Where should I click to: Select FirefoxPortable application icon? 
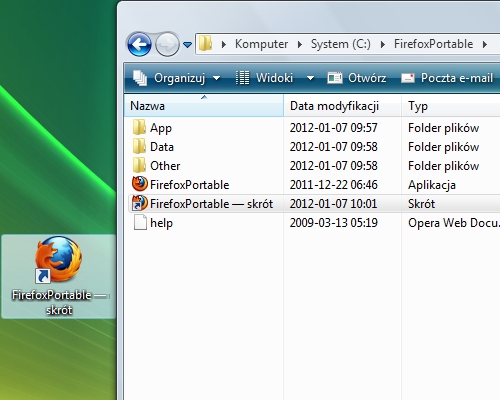point(140,184)
